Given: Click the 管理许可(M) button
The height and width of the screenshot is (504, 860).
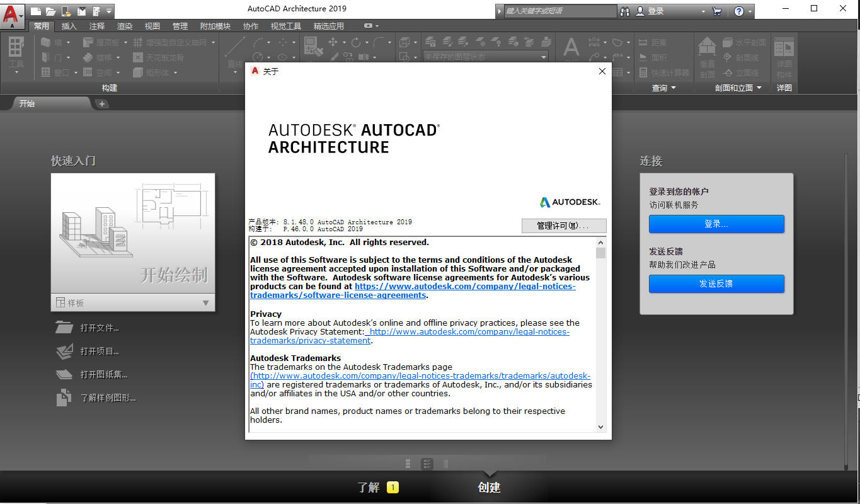Looking at the screenshot, I should tap(563, 226).
